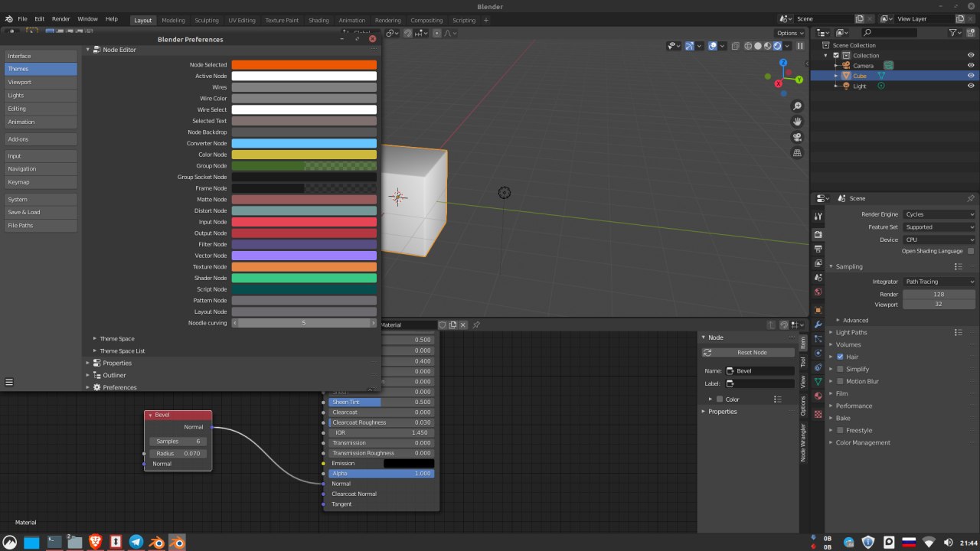Toggle Collection exclude checkbox in Outliner
This screenshot has width=980, height=551.
tap(836, 55)
